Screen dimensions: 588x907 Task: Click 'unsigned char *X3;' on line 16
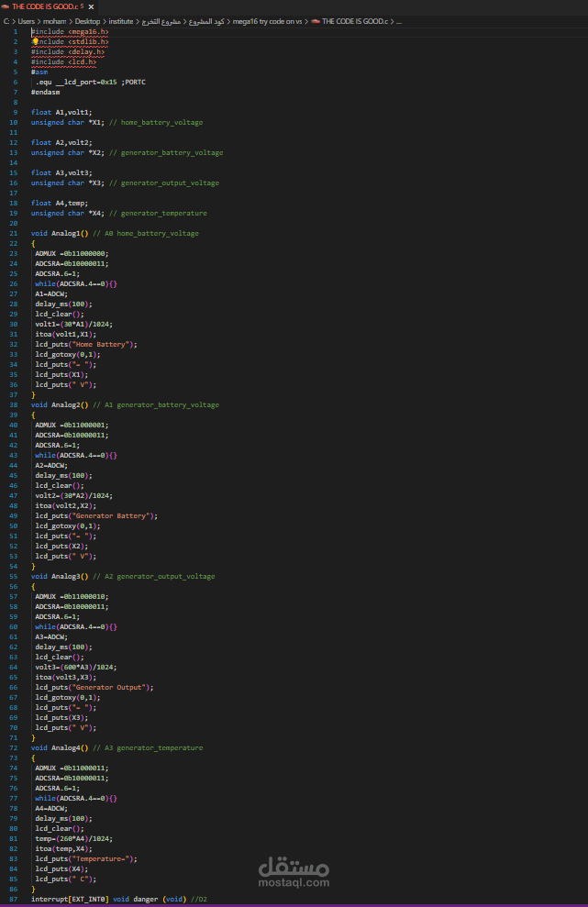coord(68,183)
